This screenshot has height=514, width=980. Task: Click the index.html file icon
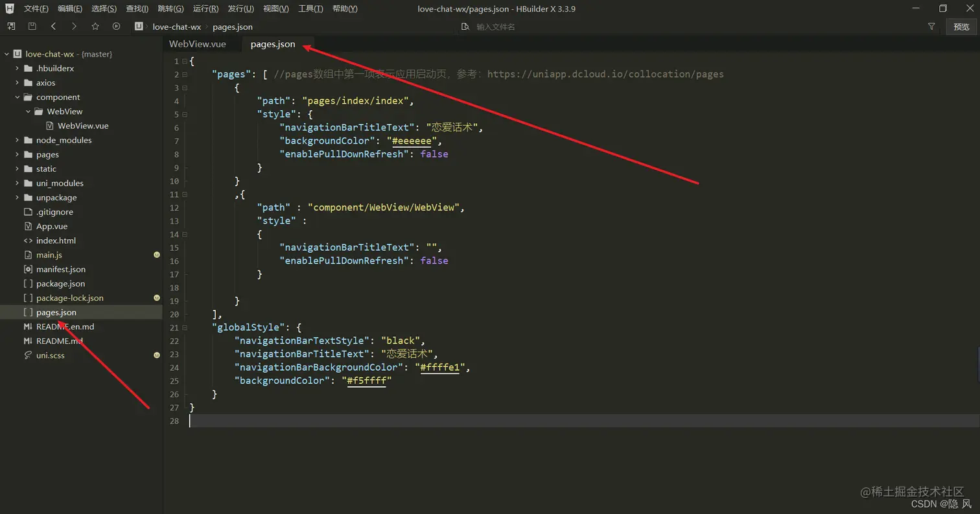point(28,240)
